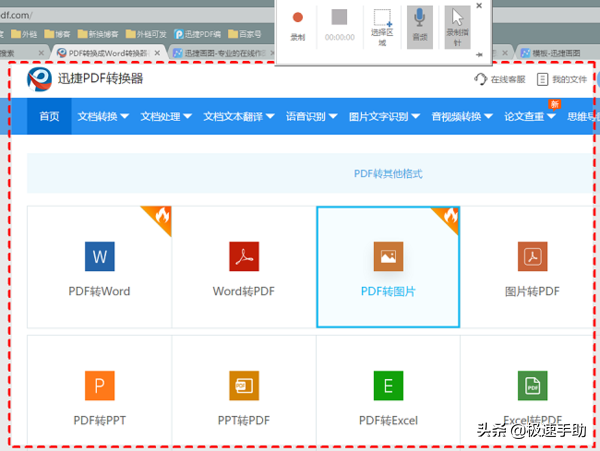Open the PDF转PPT orange P icon
Image resolution: width=600 pixels, height=451 pixels.
[99, 386]
